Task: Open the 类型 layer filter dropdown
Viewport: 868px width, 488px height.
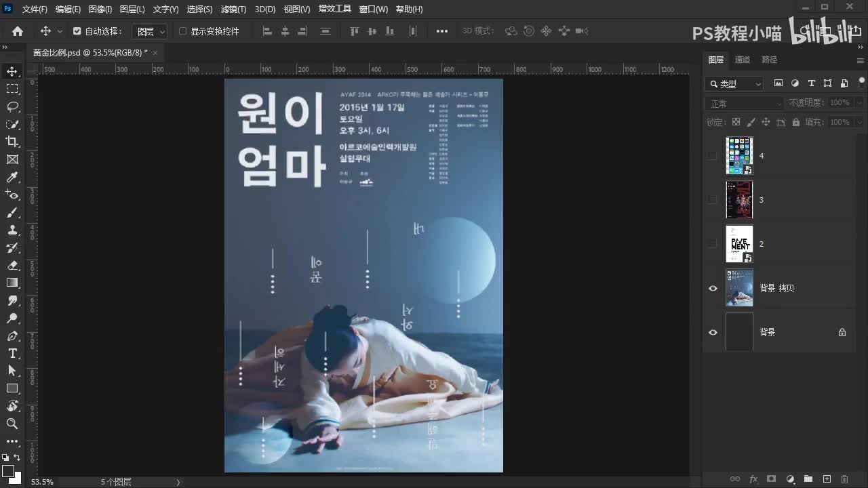Action: click(735, 84)
